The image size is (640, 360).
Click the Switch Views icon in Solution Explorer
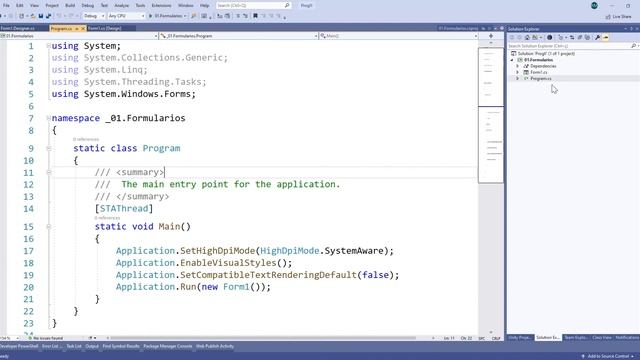click(535, 37)
